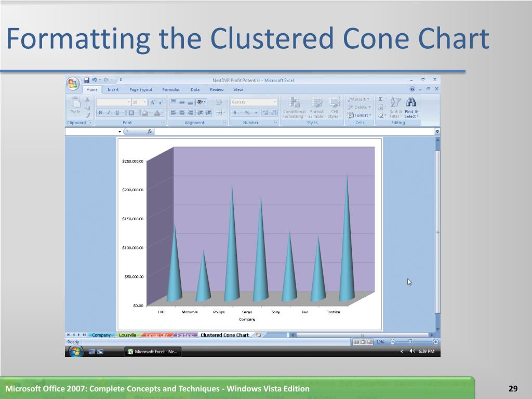
Task: Click the Borders icon
Action: point(131,113)
